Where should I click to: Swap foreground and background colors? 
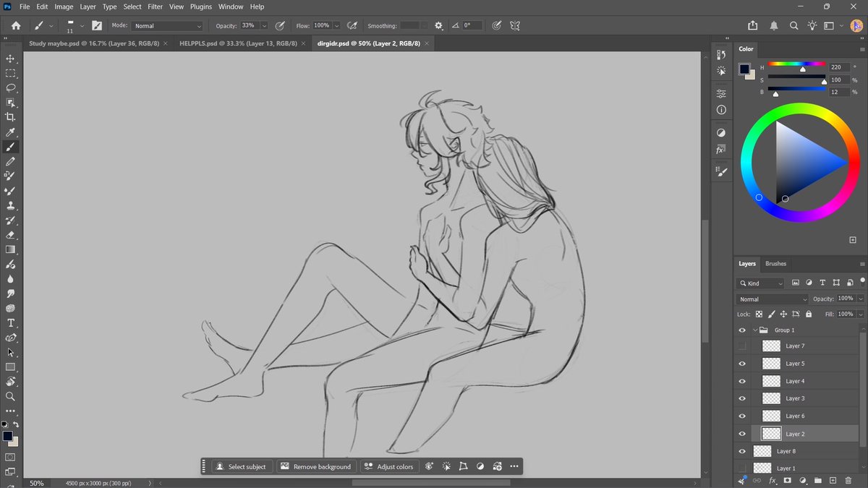(x=16, y=424)
